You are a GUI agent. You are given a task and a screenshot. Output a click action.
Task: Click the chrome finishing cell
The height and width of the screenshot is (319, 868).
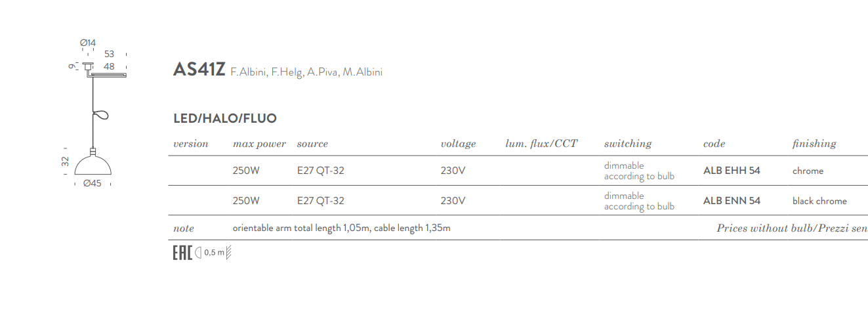point(808,171)
